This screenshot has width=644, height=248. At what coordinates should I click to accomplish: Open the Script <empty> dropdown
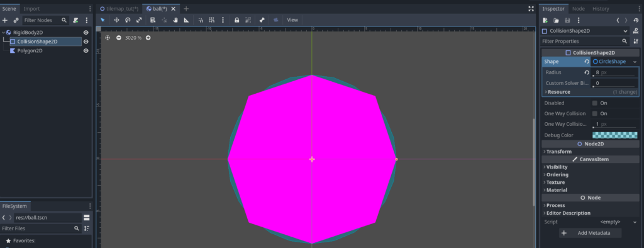point(615,222)
